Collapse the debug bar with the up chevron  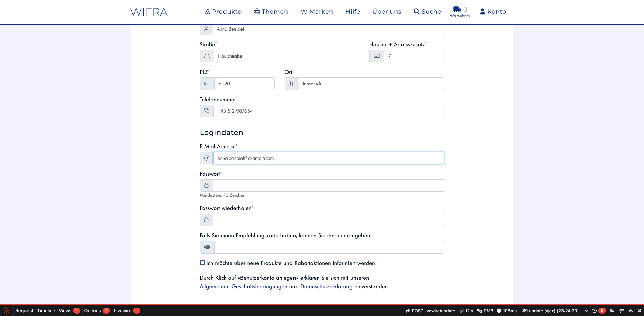(631, 311)
